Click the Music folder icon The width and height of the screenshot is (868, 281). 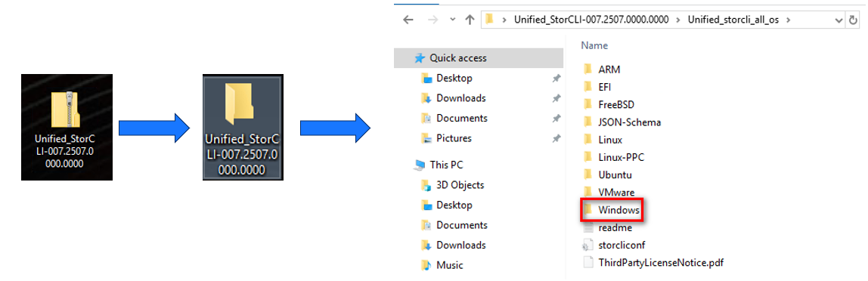tap(426, 265)
